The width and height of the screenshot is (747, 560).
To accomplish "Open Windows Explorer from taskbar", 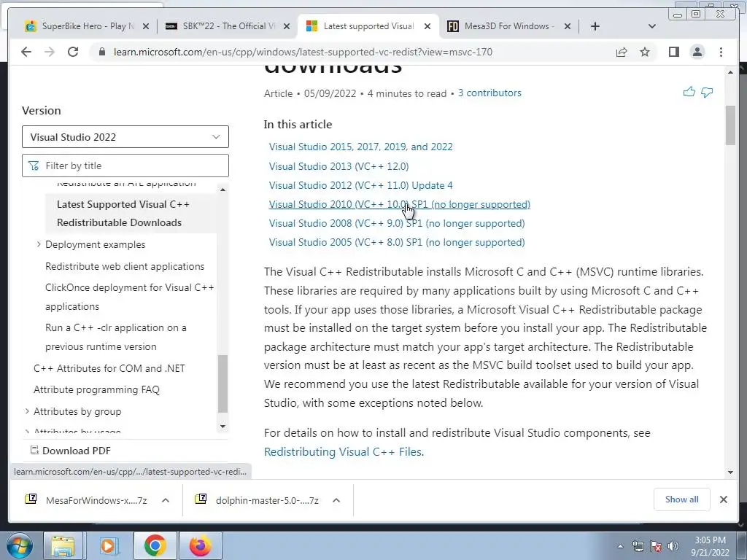I will [x=63, y=545].
